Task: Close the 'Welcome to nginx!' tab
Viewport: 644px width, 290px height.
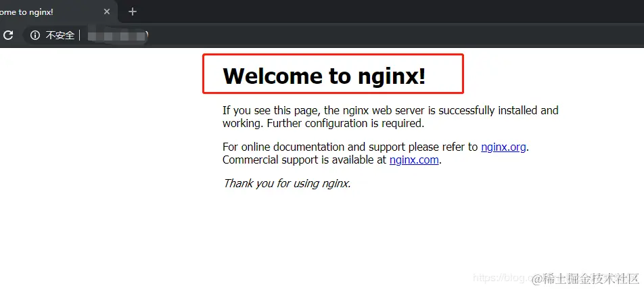Action: tap(107, 12)
